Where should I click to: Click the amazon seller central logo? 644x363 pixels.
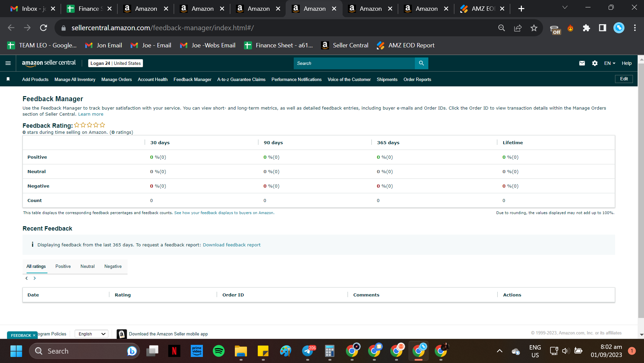[x=49, y=63]
